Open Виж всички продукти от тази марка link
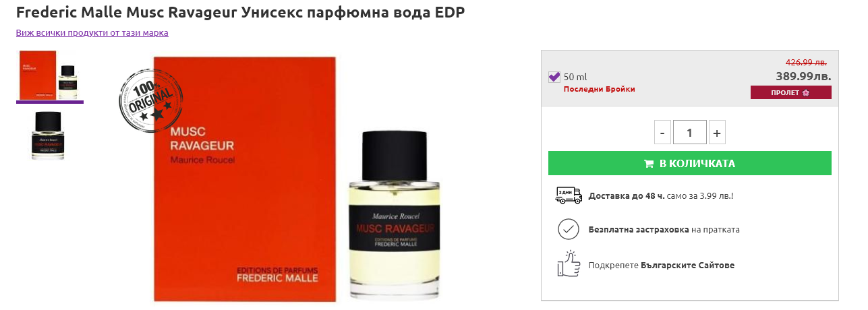This screenshot has width=868, height=310. click(x=92, y=32)
